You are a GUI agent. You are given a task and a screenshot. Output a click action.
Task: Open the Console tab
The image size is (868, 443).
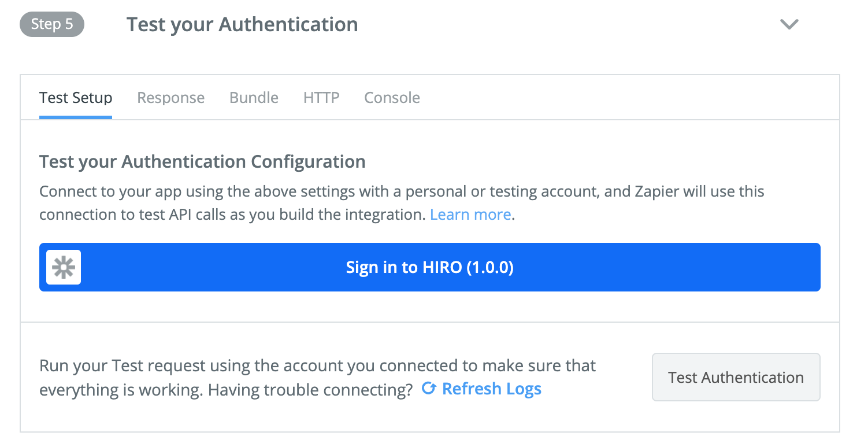392,98
